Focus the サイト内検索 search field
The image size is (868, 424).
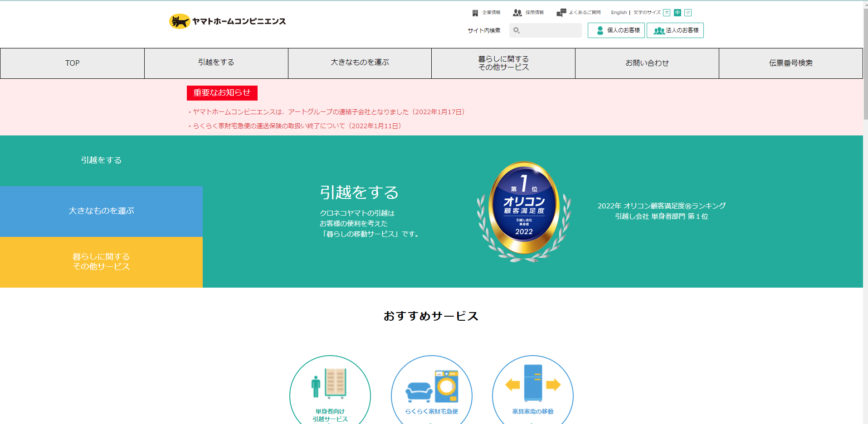(x=546, y=30)
